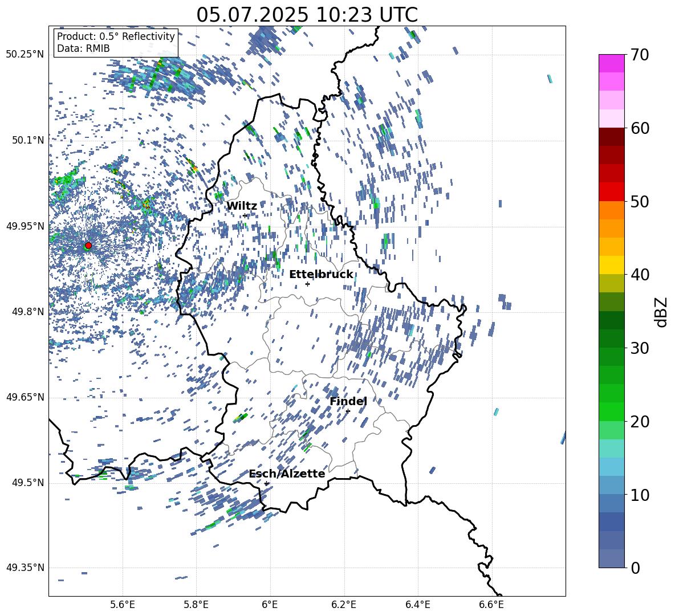Click the colorbar tick value '40'

(x=640, y=275)
